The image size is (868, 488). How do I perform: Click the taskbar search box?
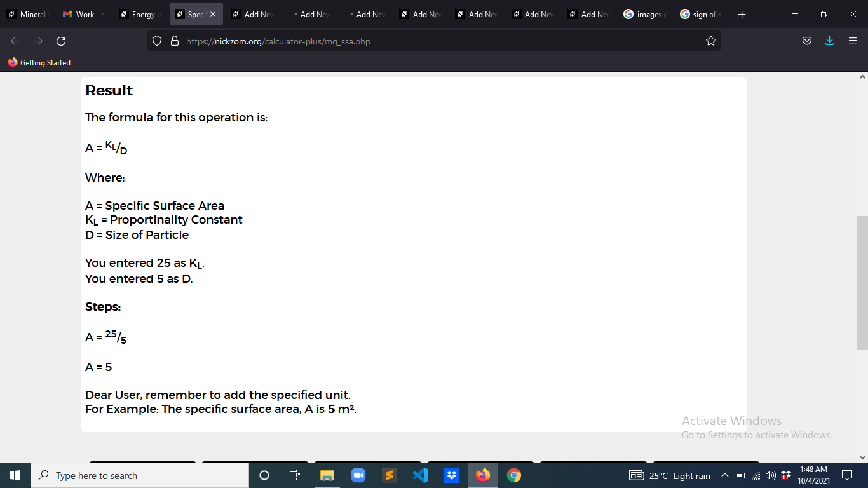click(140, 475)
